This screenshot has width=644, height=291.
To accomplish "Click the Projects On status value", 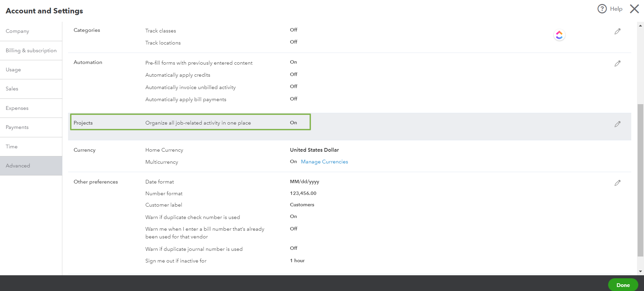I will pos(293,123).
